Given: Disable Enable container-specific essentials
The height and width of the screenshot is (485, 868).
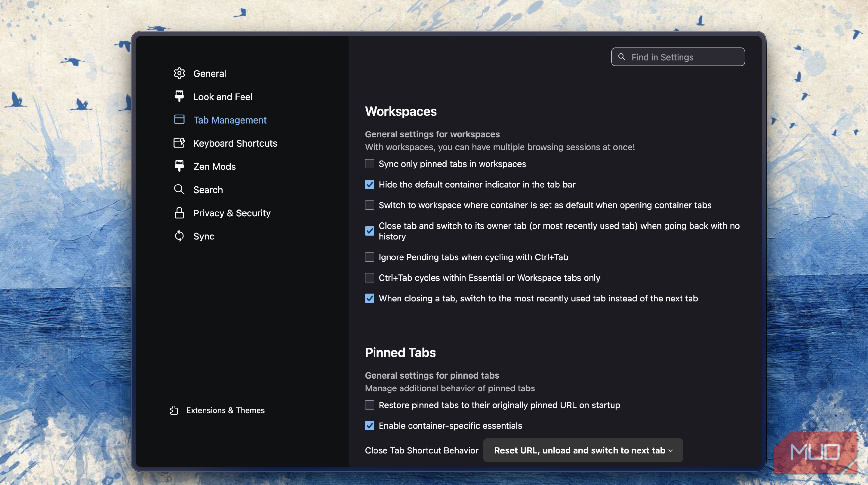Looking at the screenshot, I should point(369,426).
